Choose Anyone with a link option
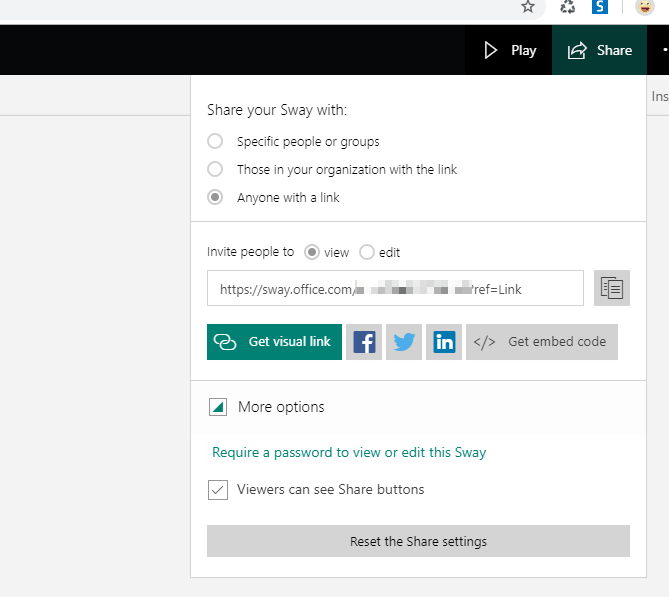The height and width of the screenshot is (597, 669). [x=215, y=198]
